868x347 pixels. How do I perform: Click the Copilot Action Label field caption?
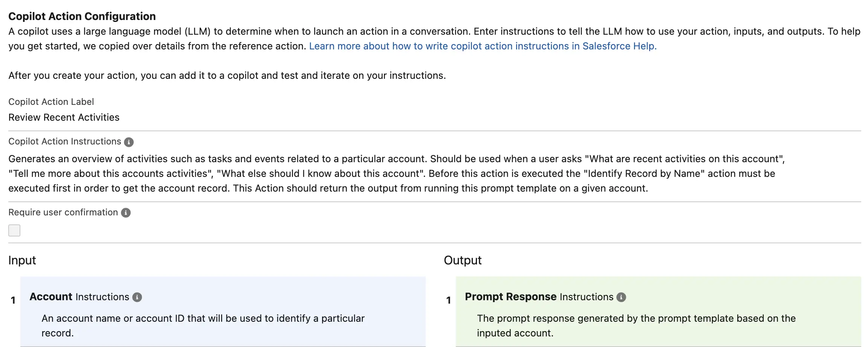[x=51, y=102]
